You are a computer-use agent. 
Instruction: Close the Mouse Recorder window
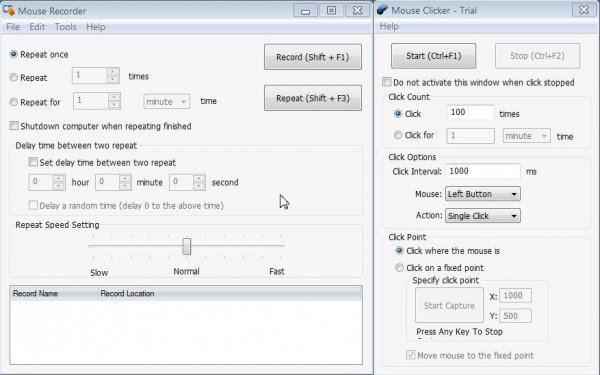[x=357, y=11]
